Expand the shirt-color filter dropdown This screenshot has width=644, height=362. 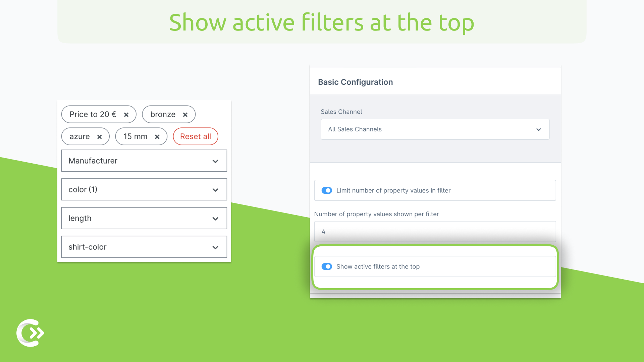coord(215,247)
